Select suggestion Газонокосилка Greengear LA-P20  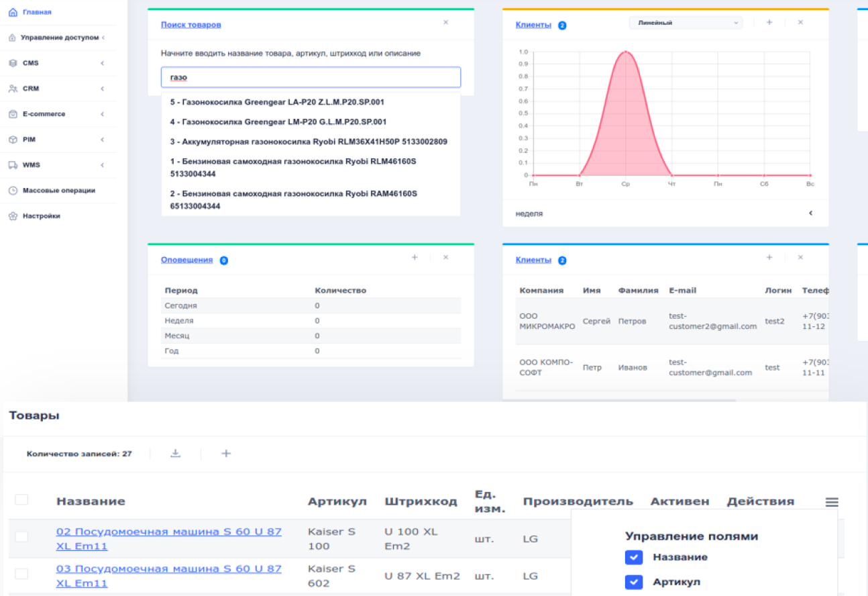coord(311,103)
